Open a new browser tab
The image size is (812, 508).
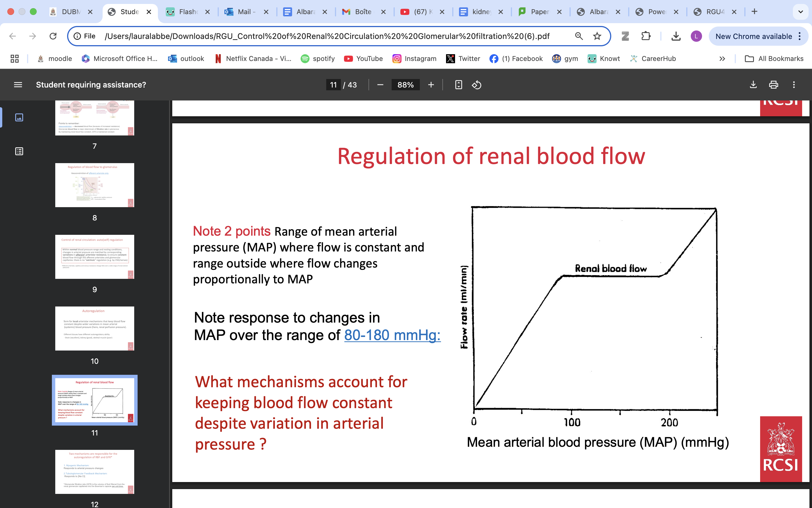pyautogui.click(x=754, y=11)
